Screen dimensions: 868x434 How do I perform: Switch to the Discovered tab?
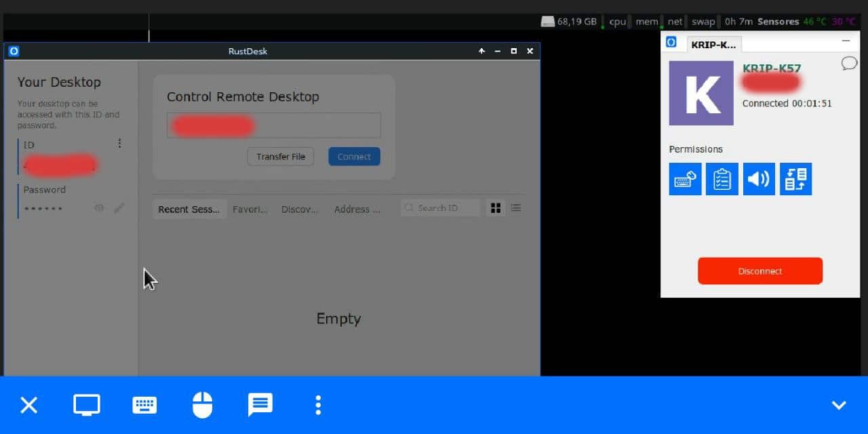pos(300,209)
